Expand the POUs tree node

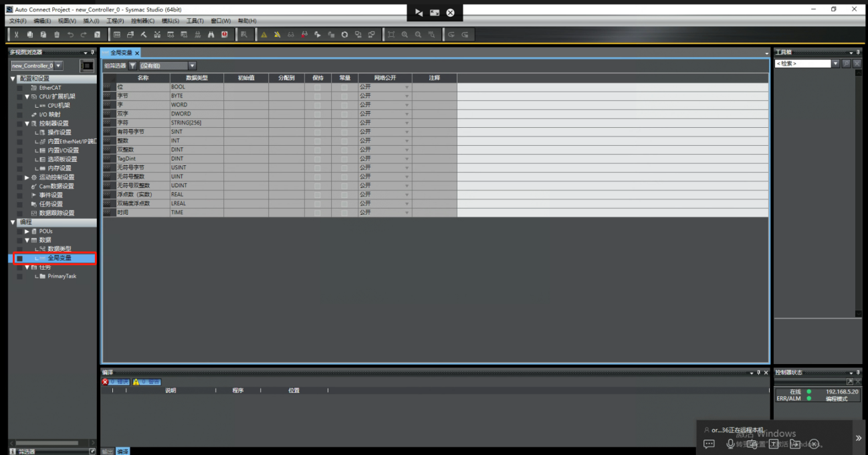(x=27, y=231)
